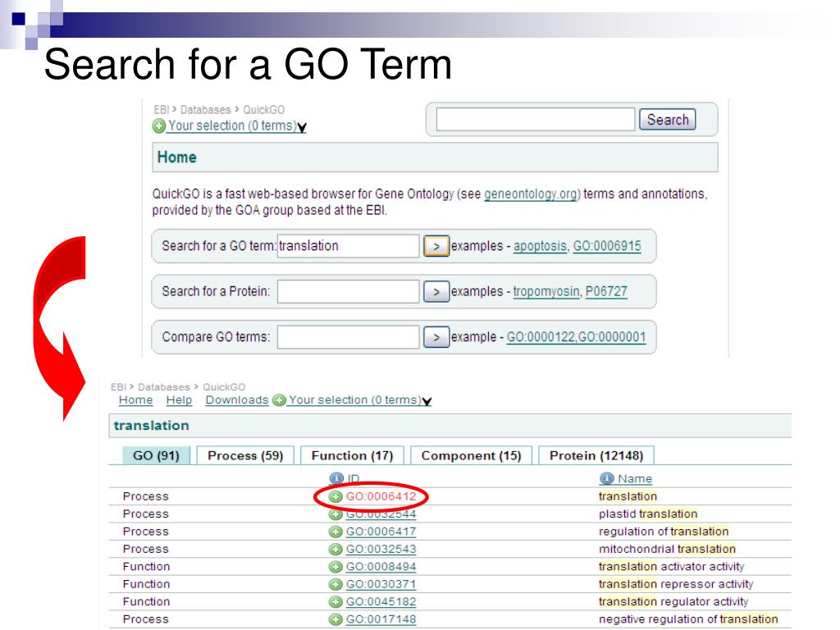
Task: Open the Function (17) tab
Action: coord(353,455)
